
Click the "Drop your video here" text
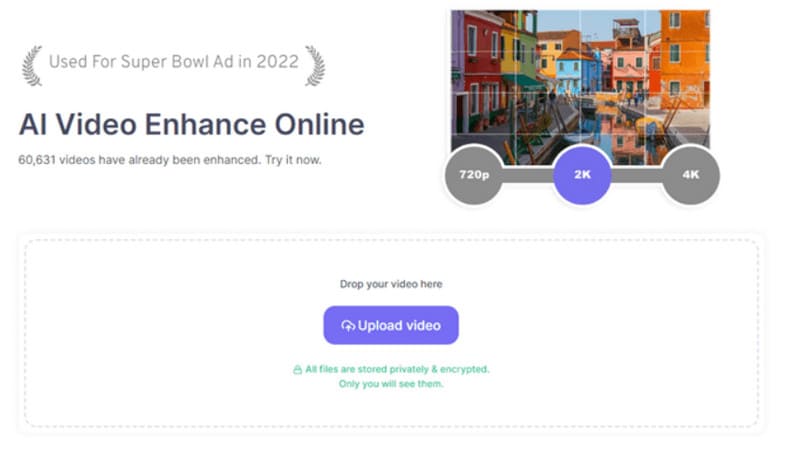(390, 285)
